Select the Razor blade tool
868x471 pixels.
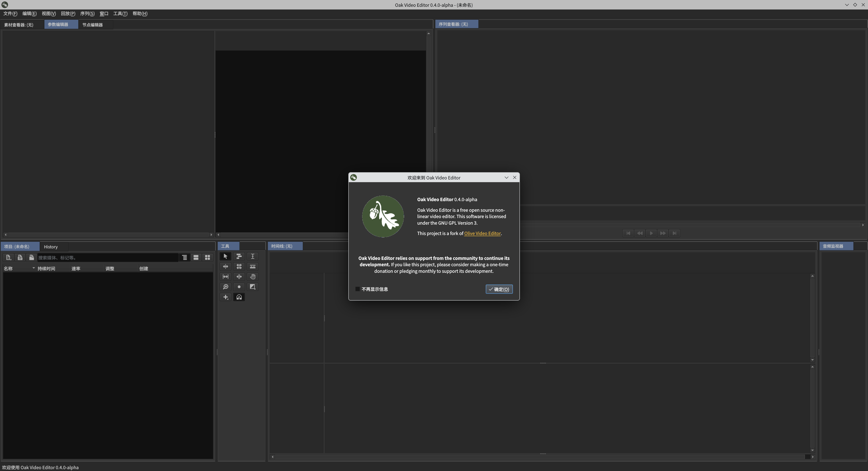click(x=252, y=266)
